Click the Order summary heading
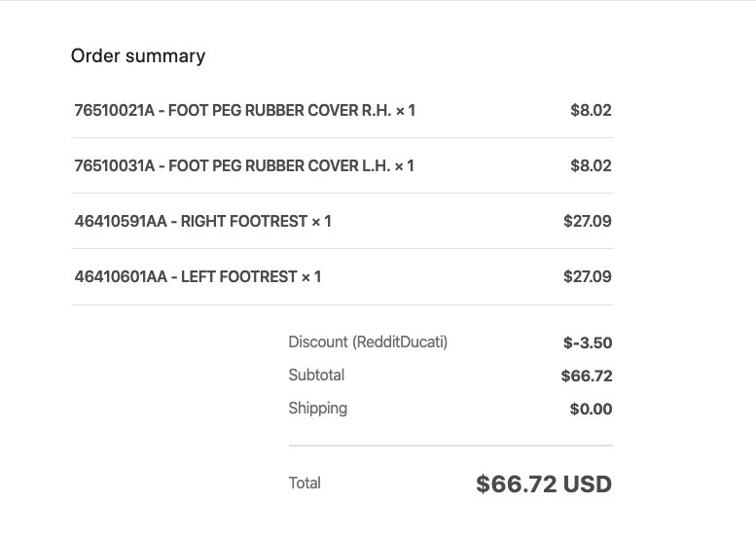The width and height of the screenshot is (756, 539). (138, 55)
